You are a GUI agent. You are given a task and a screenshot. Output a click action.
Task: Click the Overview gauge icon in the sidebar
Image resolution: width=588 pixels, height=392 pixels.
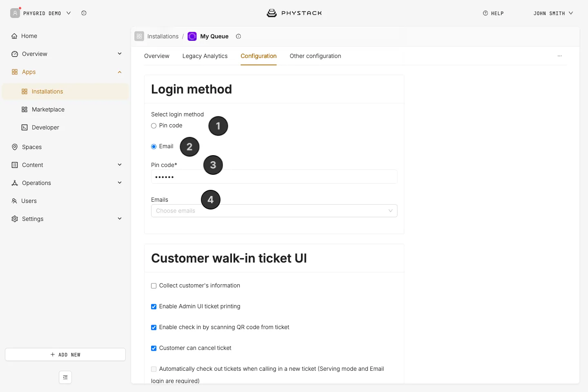click(x=15, y=54)
